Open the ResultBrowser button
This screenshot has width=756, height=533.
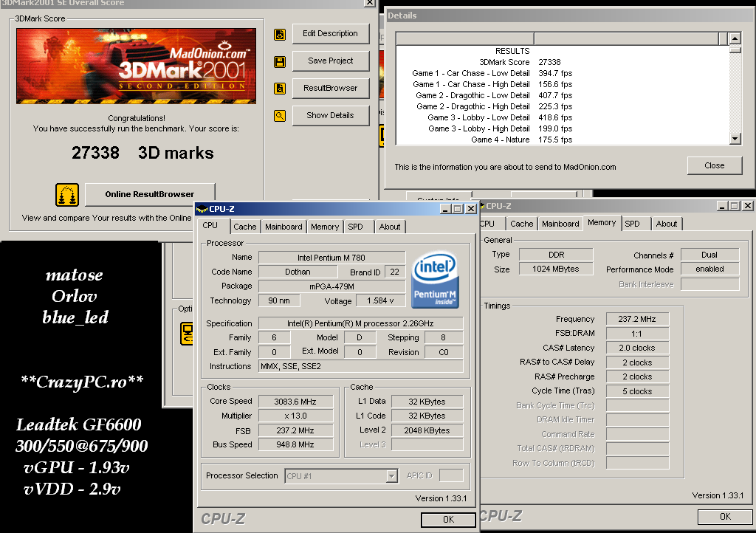(331, 88)
